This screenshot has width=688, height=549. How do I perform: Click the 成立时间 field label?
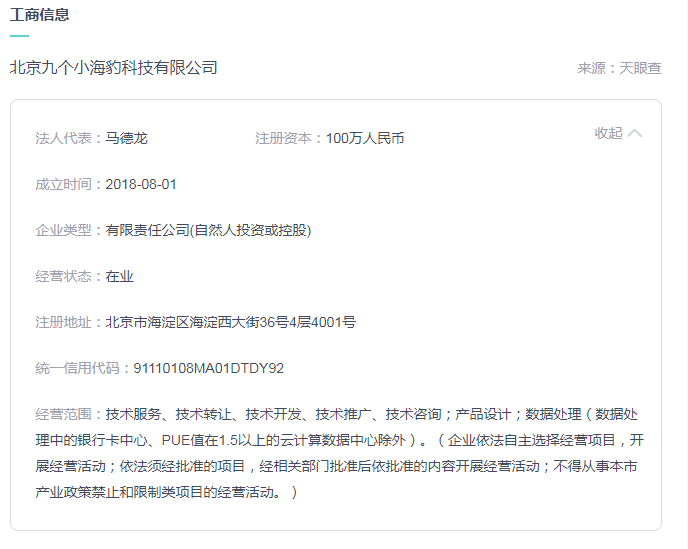63,184
